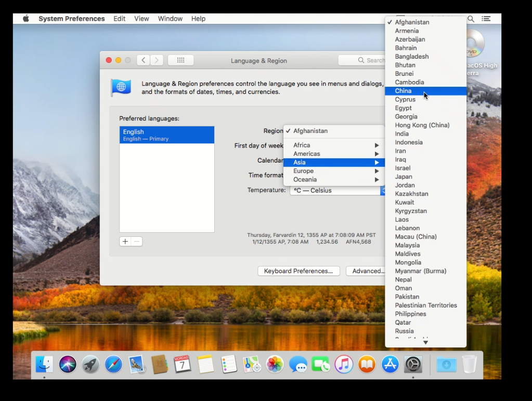The width and height of the screenshot is (532, 401).
Task: Select Afghanistan in the Region popup
Action: tap(334, 131)
